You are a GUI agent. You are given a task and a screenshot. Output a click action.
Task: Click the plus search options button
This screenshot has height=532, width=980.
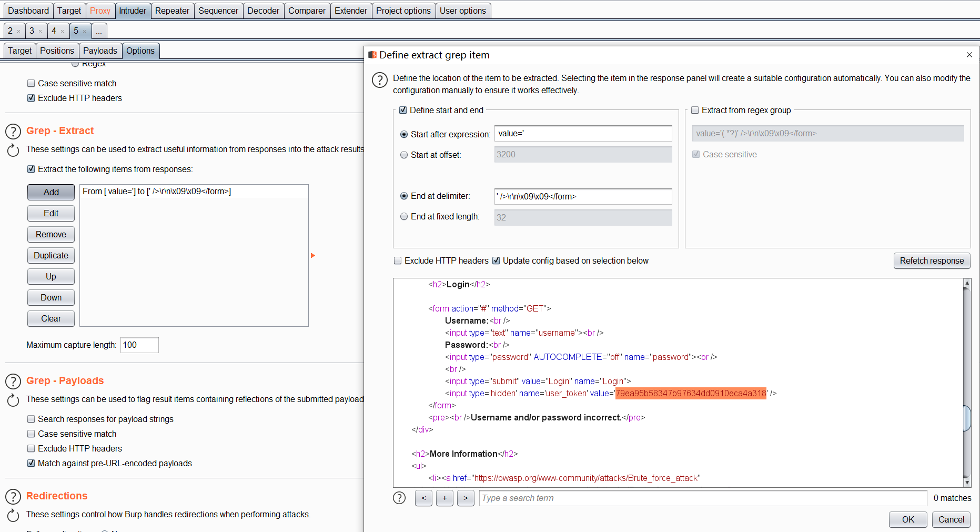tap(444, 498)
